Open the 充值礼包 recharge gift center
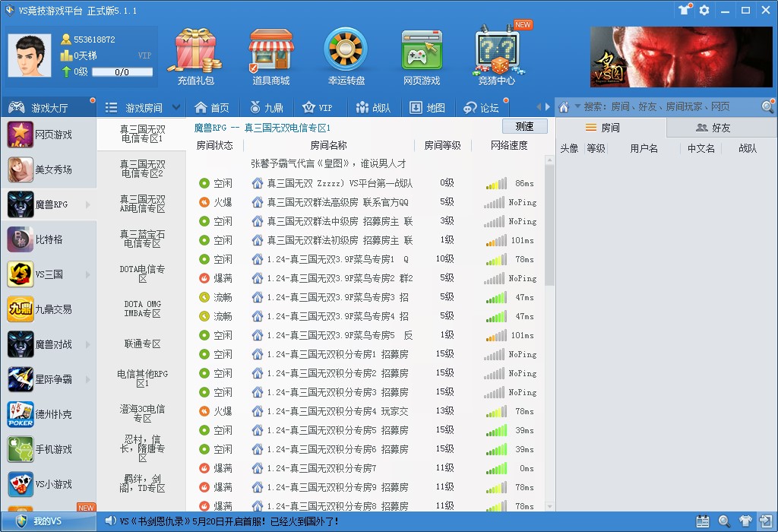 coord(194,53)
